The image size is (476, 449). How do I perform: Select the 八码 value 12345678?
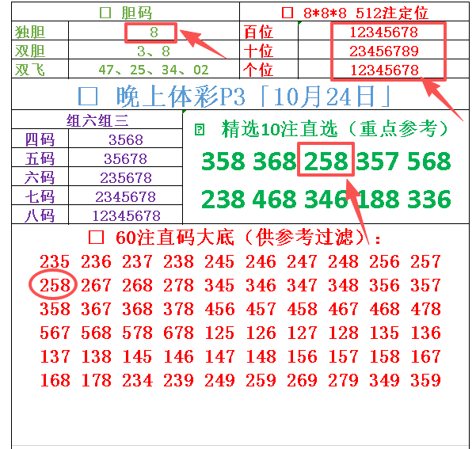tap(126, 216)
